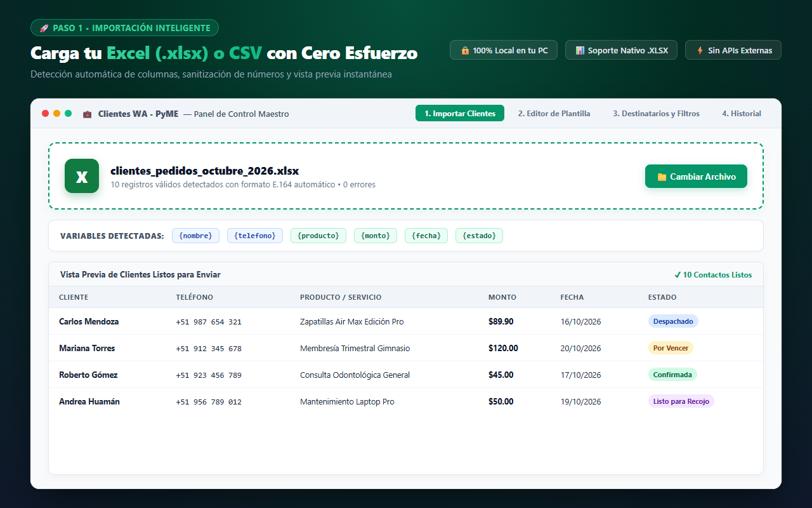
Task: Click the TELÉFONO column header
Action: point(195,297)
